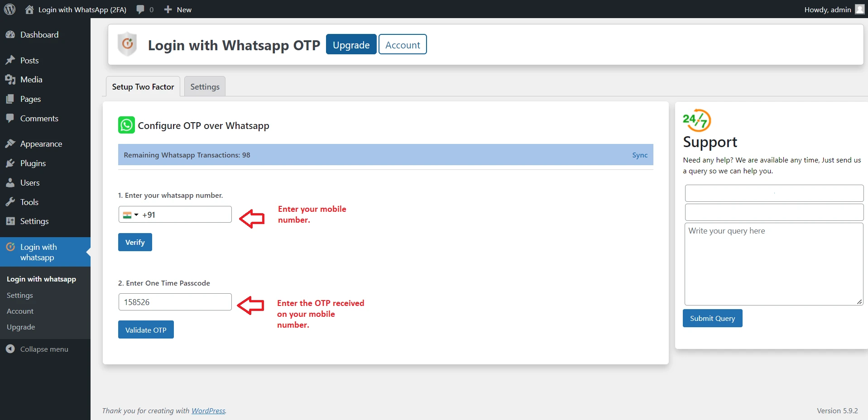The width and height of the screenshot is (868, 420).
Task: Open the Settings submenu under Login with whatsapp
Action: pos(20,295)
